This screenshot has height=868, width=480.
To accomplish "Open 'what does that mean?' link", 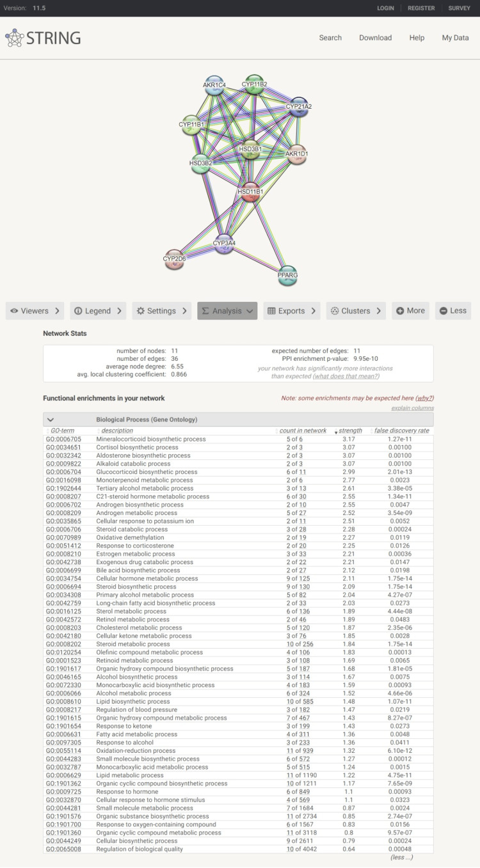I will click(x=346, y=376).
